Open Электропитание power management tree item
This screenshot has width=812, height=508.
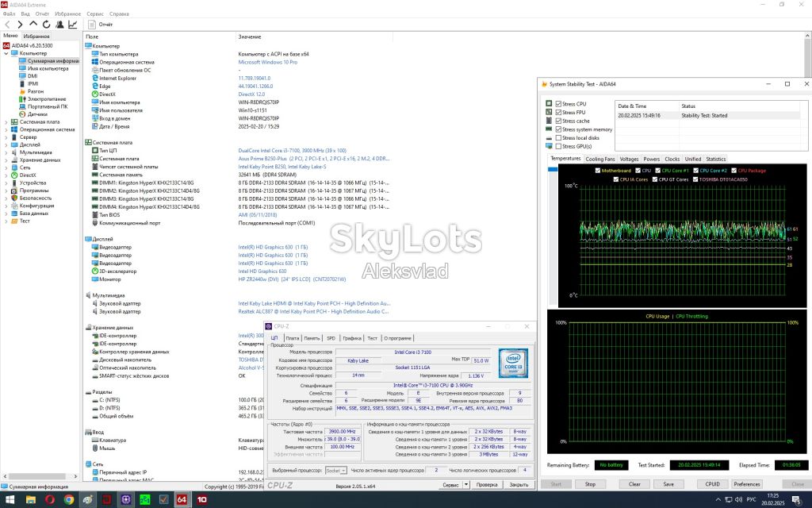click(47, 99)
